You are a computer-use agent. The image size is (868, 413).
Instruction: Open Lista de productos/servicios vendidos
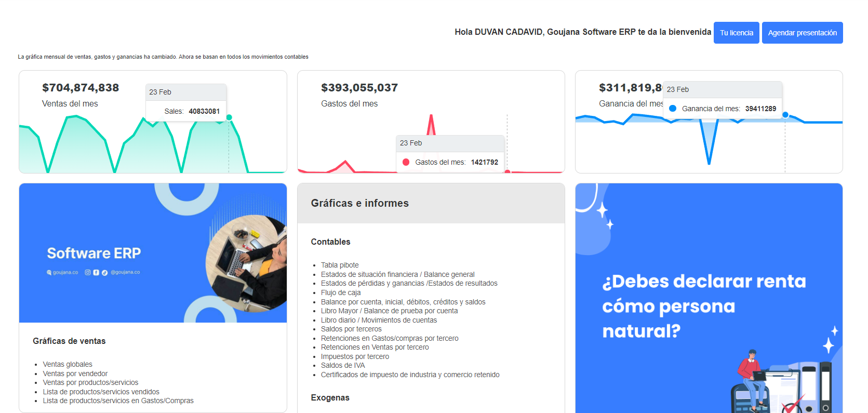pos(101,392)
